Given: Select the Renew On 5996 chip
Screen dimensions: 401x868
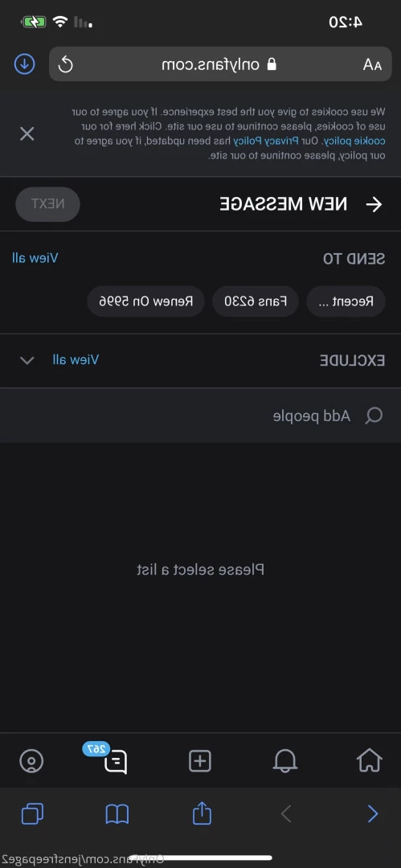Looking at the screenshot, I should click(146, 301).
